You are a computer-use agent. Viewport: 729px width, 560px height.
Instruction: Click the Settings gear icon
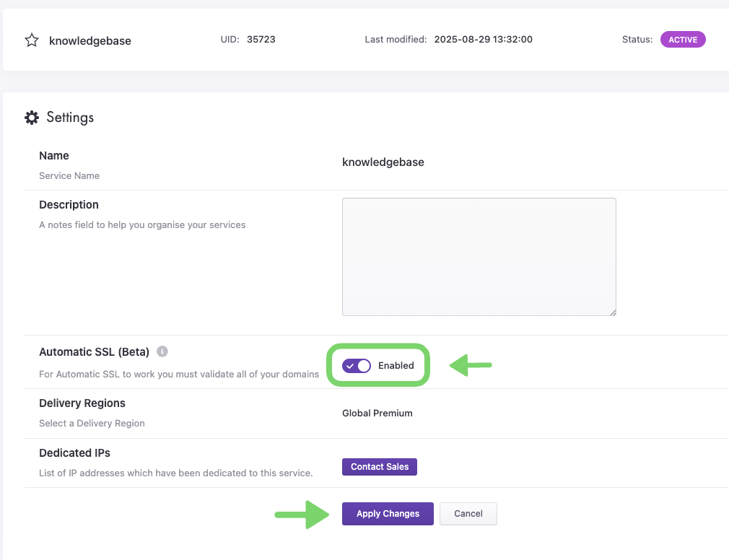coord(32,118)
